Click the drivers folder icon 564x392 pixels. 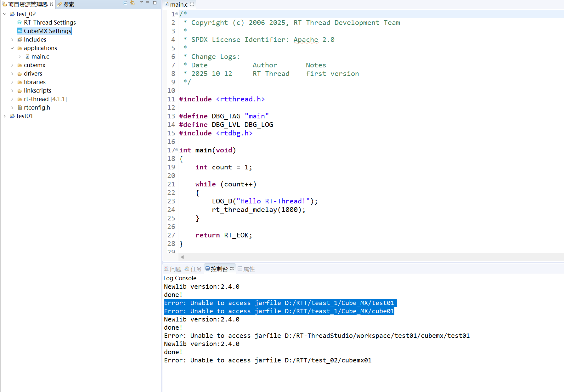click(20, 74)
